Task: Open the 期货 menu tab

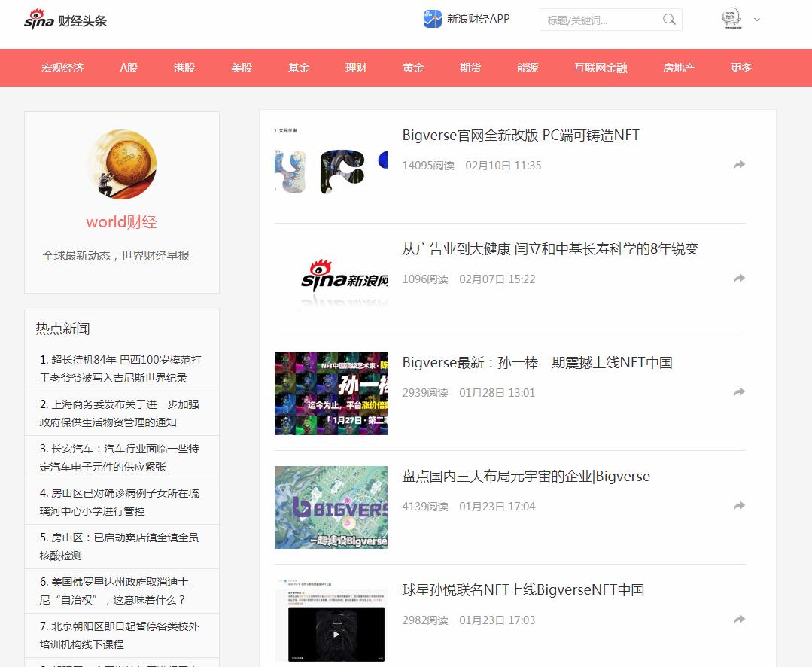Action: point(470,68)
